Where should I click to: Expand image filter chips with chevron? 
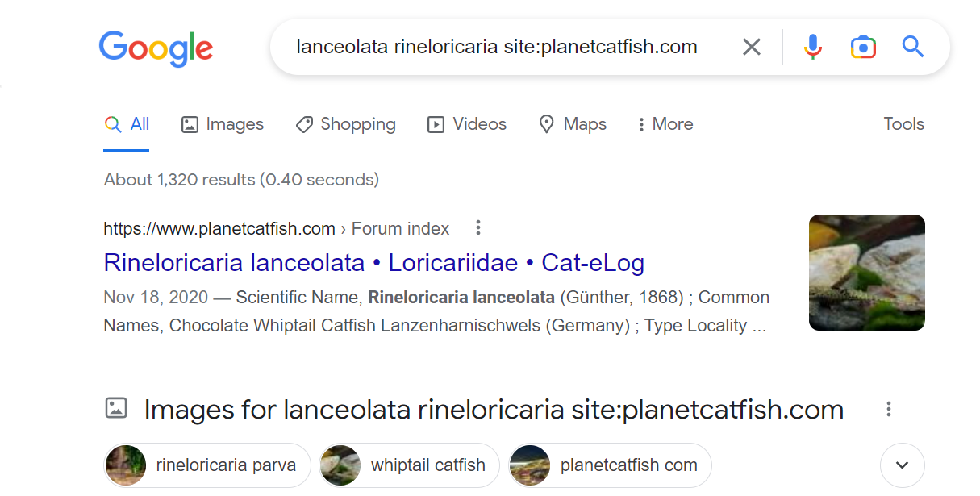click(903, 465)
